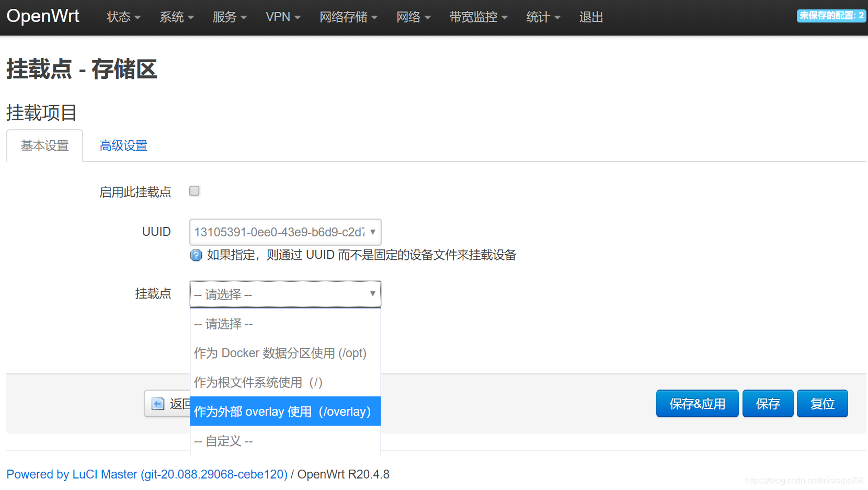Choose 作为 Docker 数据分区使用 (/opt) option
The width and height of the screenshot is (868, 490).
point(285,353)
